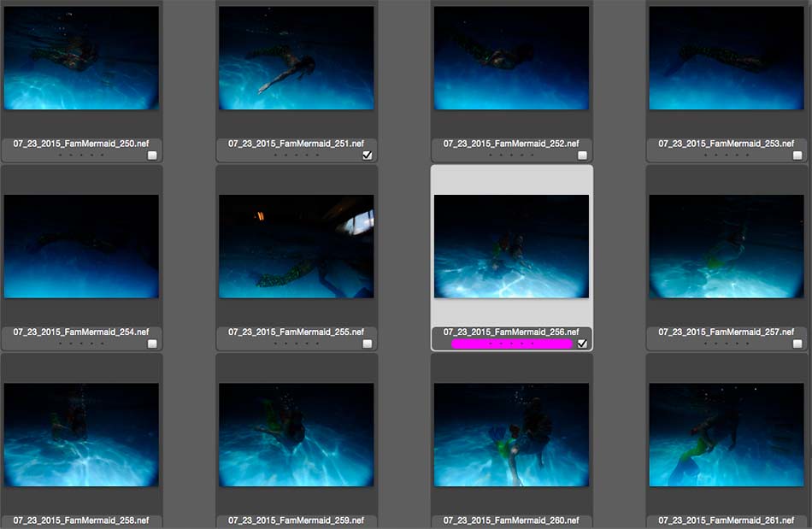Click filename 07_23_2015_FamMermaid_260.nef

tap(511, 520)
